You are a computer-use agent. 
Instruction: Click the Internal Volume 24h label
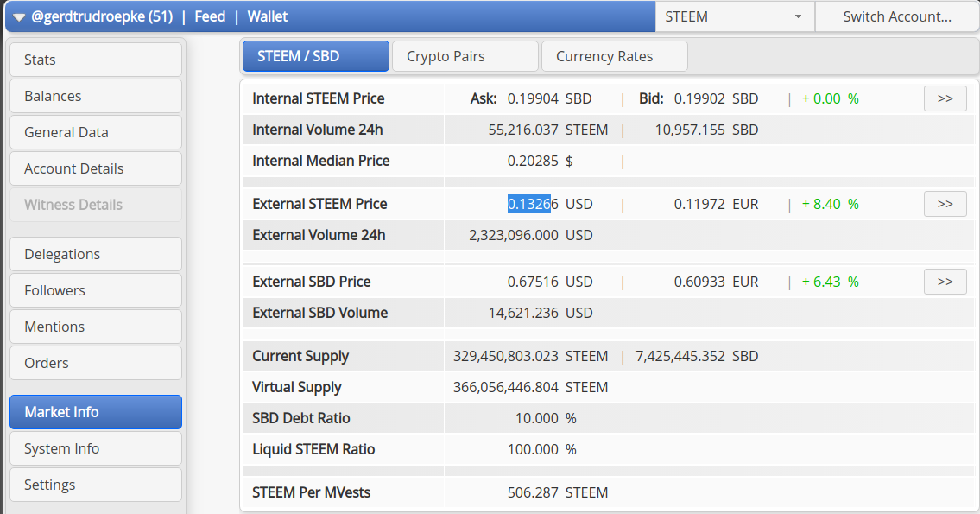click(x=318, y=130)
